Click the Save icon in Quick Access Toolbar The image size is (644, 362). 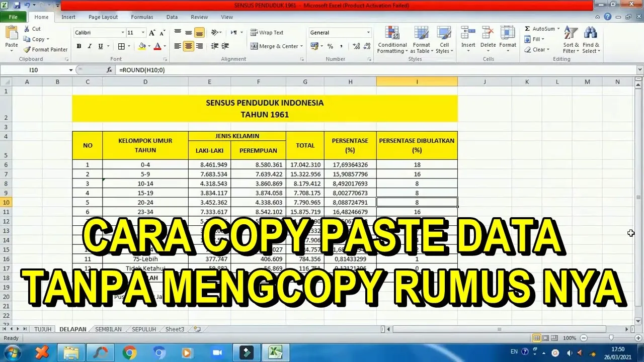[17, 6]
